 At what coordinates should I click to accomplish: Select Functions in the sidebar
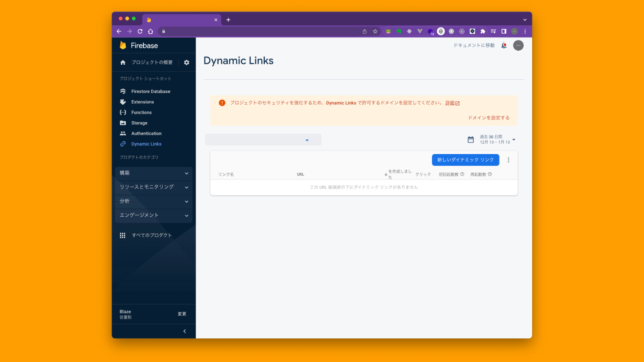point(141,112)
